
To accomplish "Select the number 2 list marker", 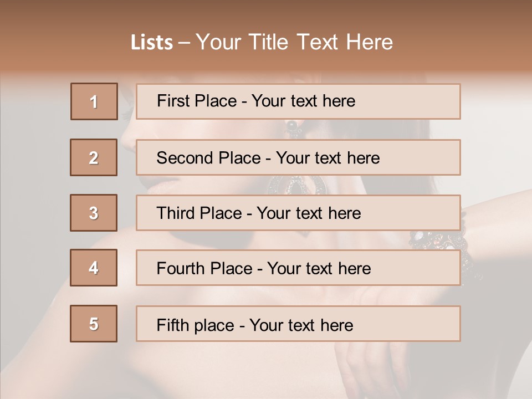I will [x=94, y=157].
